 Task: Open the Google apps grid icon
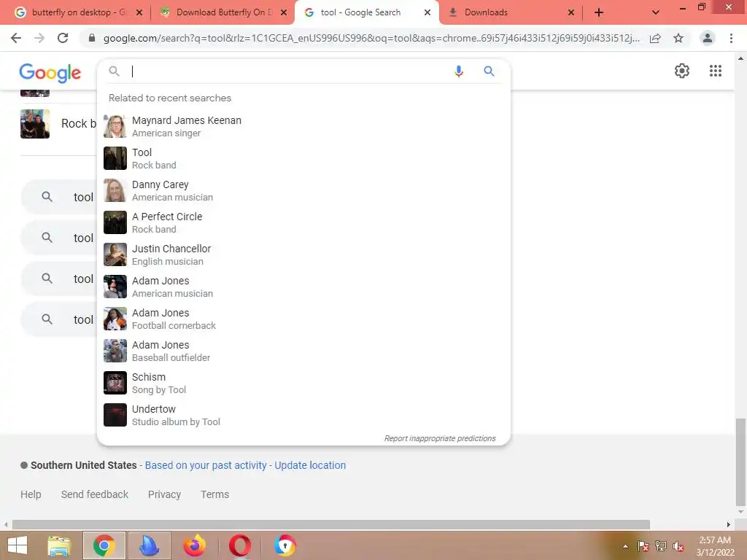[x=715, y=71]
